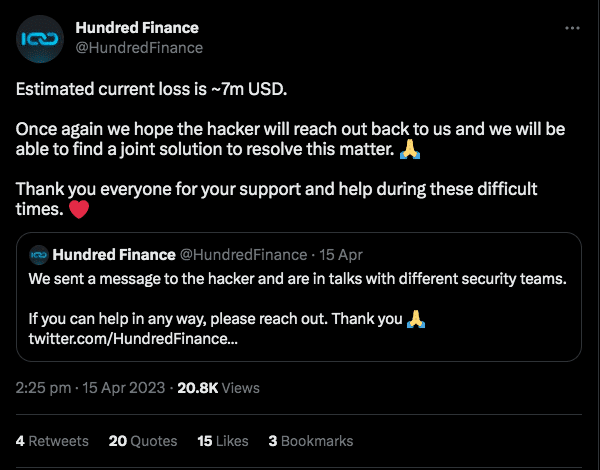Open the three-dot more options menu
The width and height of the screenshot is (600, 470).
(572, 28)
